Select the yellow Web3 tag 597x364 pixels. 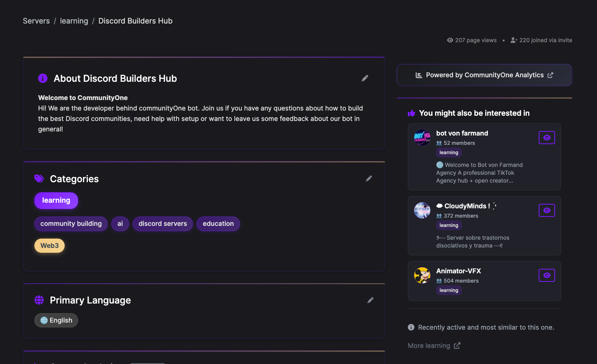(50, 246)
